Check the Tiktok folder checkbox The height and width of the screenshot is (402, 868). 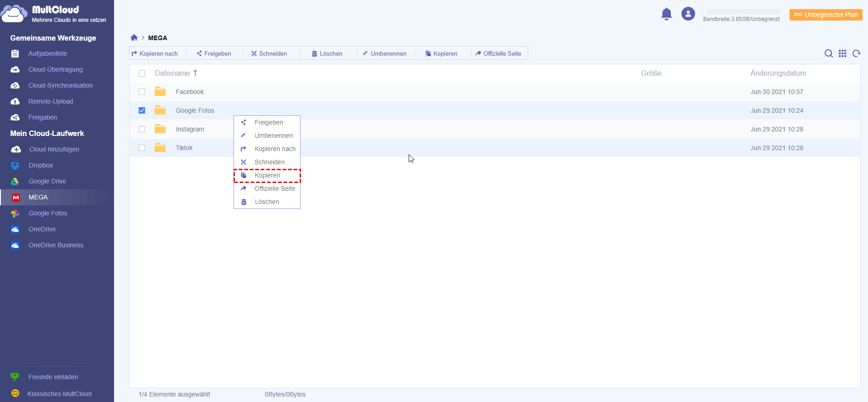142,148
